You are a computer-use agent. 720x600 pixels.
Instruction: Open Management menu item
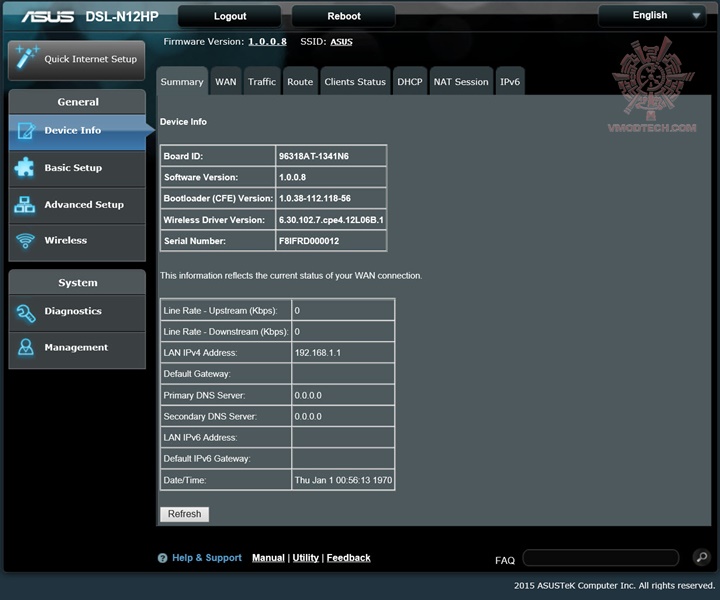pos(77,349)
